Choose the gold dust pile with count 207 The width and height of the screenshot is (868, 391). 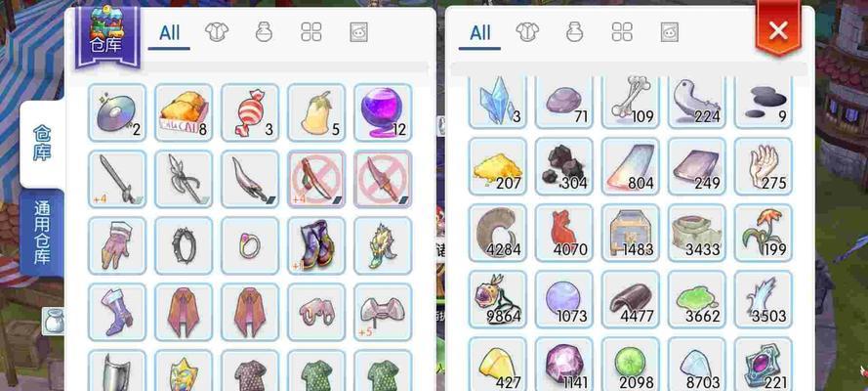click(x=497, y=166)
